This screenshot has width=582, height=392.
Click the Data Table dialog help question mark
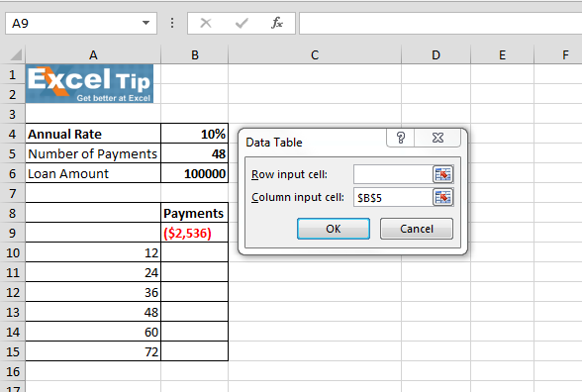401,138
